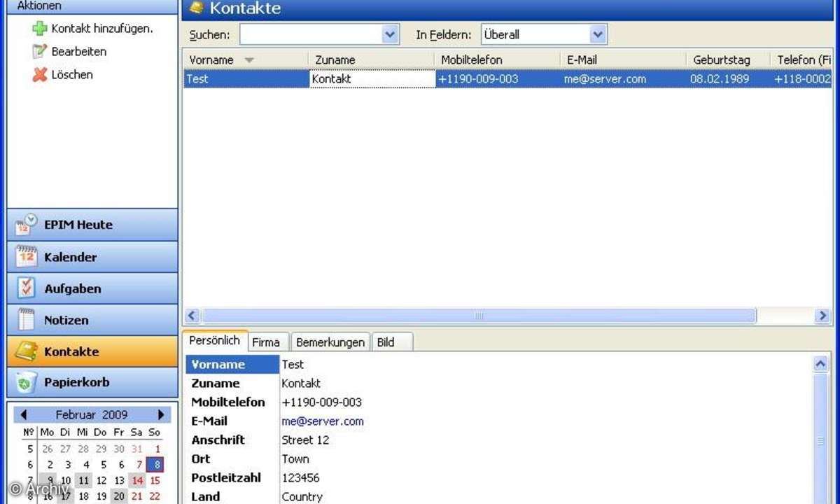Click the E-Mail column header

pos(623,60)
